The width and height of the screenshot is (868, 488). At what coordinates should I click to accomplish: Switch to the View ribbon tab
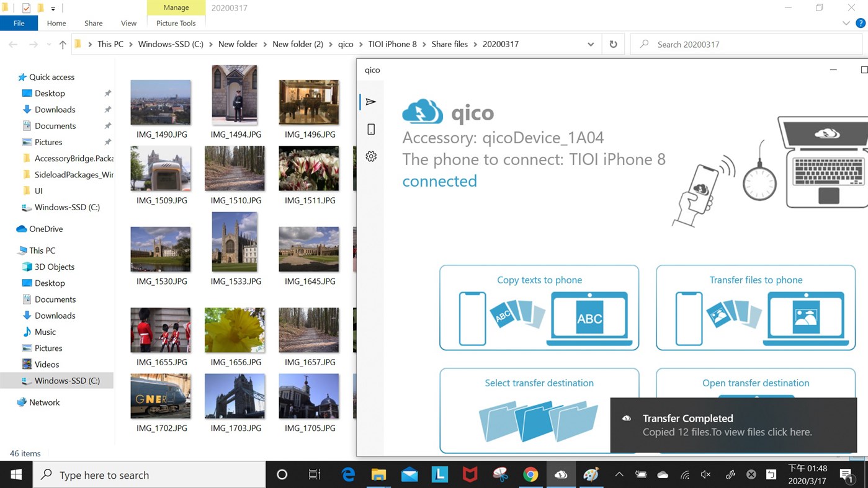click(128, 23)
